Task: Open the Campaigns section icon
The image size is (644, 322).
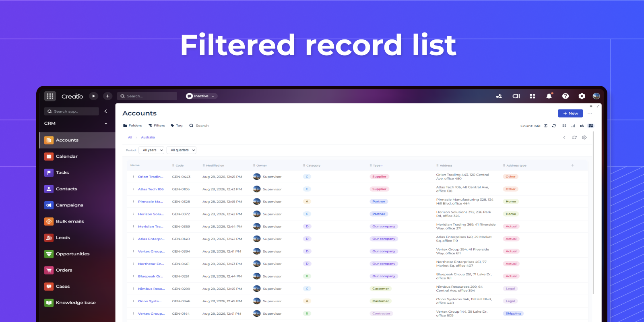Action: [49, 205]
